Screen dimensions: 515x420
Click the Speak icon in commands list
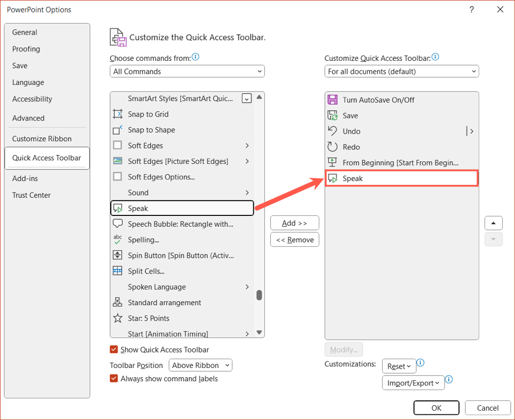117,208
